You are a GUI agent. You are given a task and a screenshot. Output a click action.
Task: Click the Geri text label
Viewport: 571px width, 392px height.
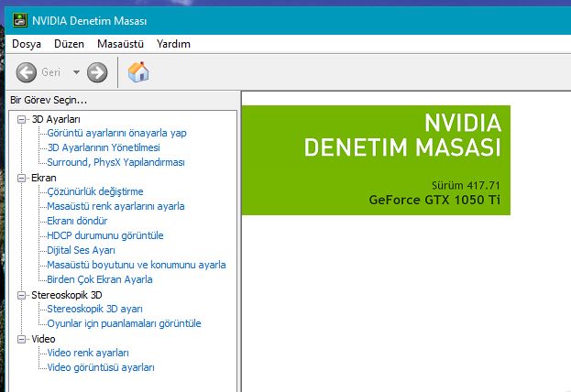(x=50, y=72)
